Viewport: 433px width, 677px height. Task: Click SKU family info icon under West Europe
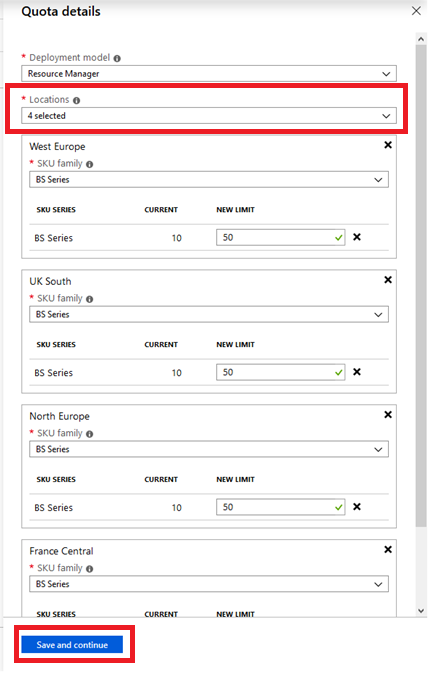(89, 165)
